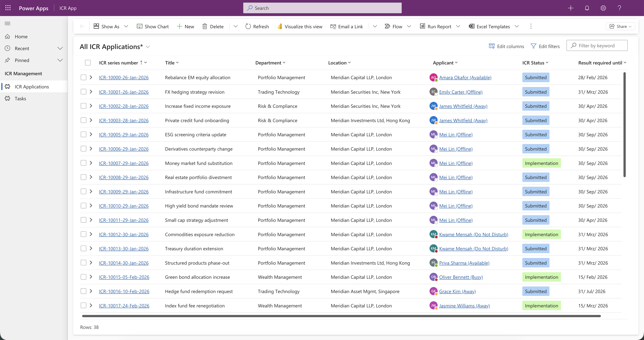This screenshot has height=340, width=644.
Task: Click the global Search box
Action: click(322, 8)
